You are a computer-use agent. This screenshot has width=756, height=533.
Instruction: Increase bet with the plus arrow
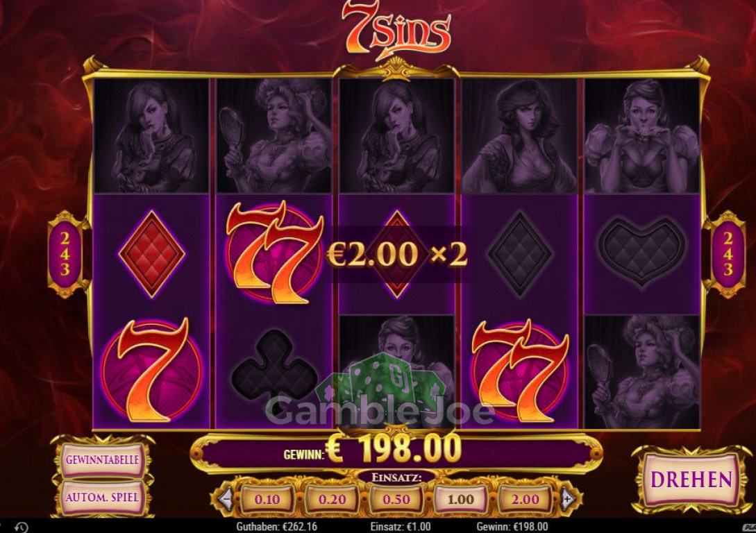[x=568, y=499]
